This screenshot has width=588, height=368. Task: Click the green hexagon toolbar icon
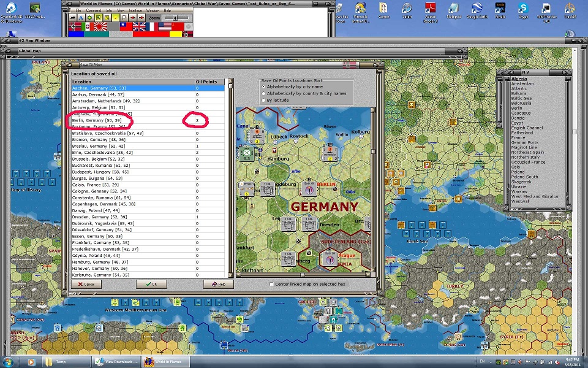(89, 18)
